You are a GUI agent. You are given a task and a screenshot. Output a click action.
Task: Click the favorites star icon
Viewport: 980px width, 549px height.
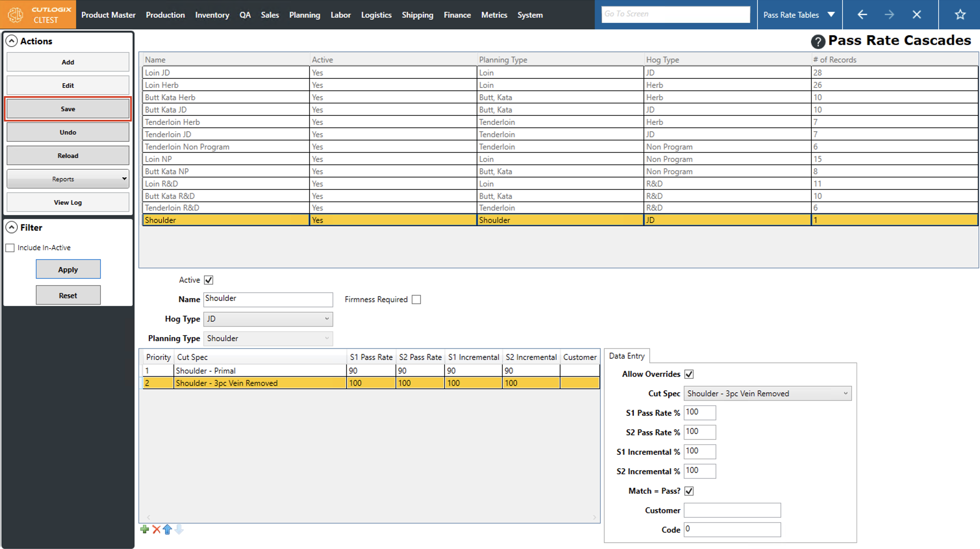click(960, 15)
